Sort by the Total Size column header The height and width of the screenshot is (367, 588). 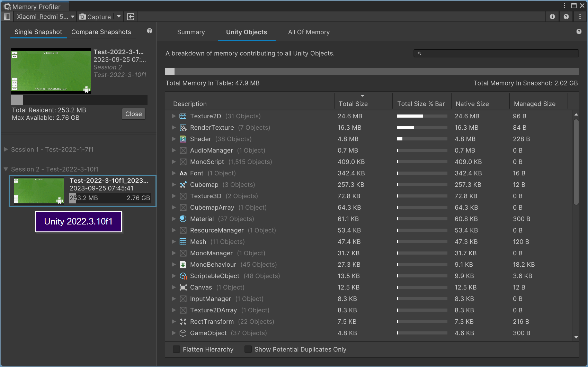[353, 104]
